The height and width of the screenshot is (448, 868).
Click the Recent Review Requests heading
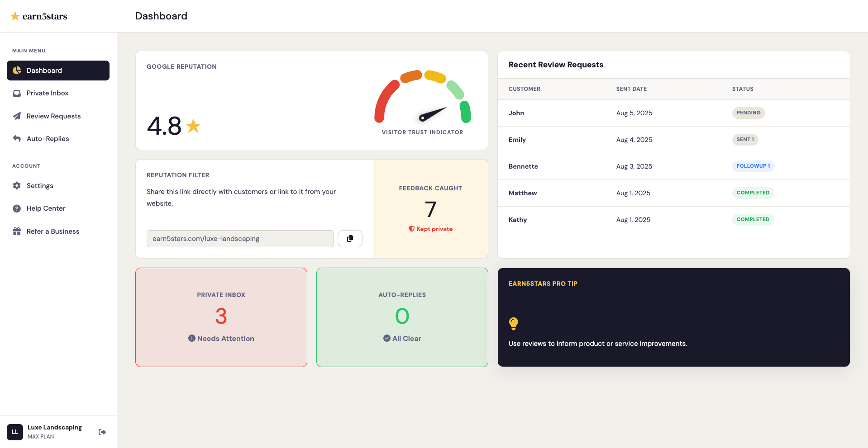point(556,65)
